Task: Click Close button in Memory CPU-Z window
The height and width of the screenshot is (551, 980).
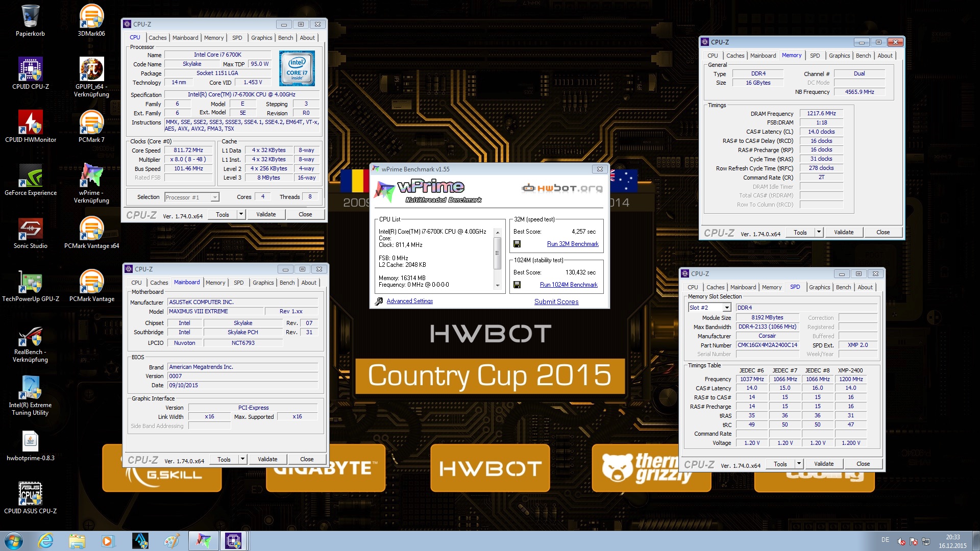Action: (x=883, y=232)
